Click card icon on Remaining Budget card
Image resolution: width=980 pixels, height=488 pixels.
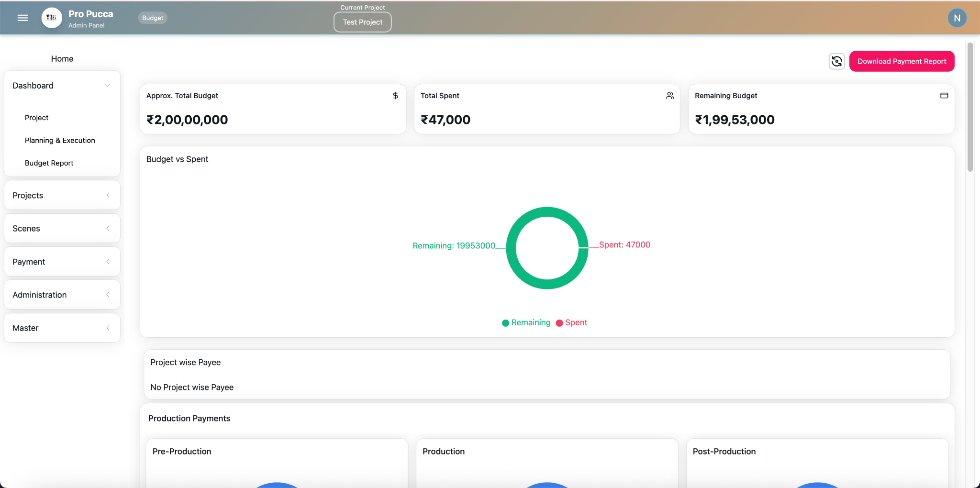(944, 96)
